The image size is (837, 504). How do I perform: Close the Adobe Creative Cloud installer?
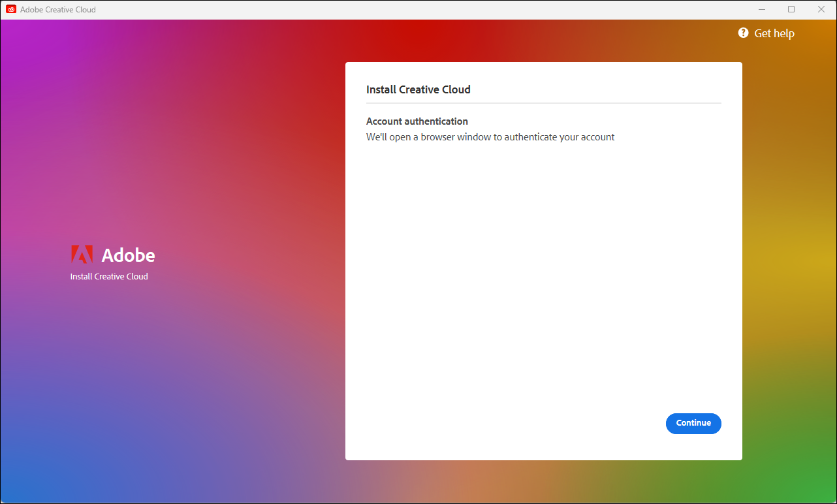[x=821, y=9]
